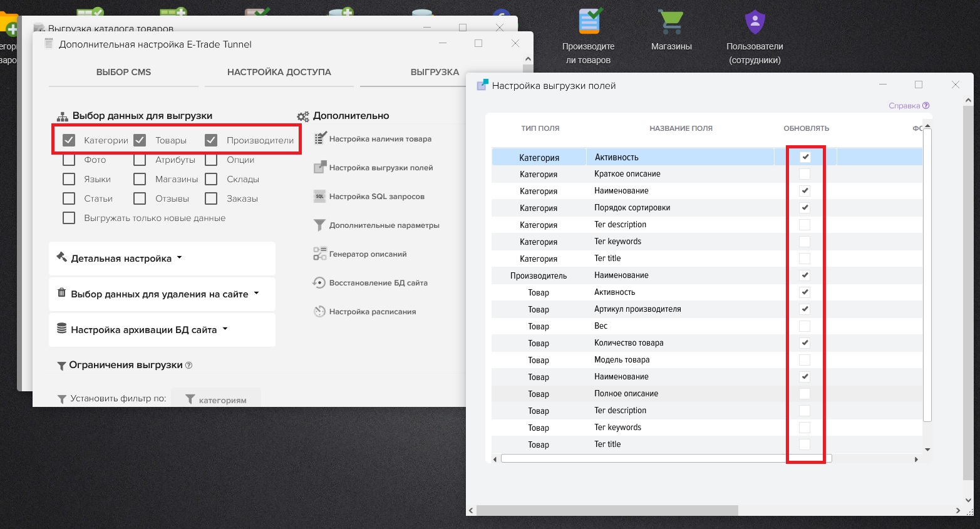Expand the Детальная настройка section
The image size is (980, 529).
click(162, 258)
